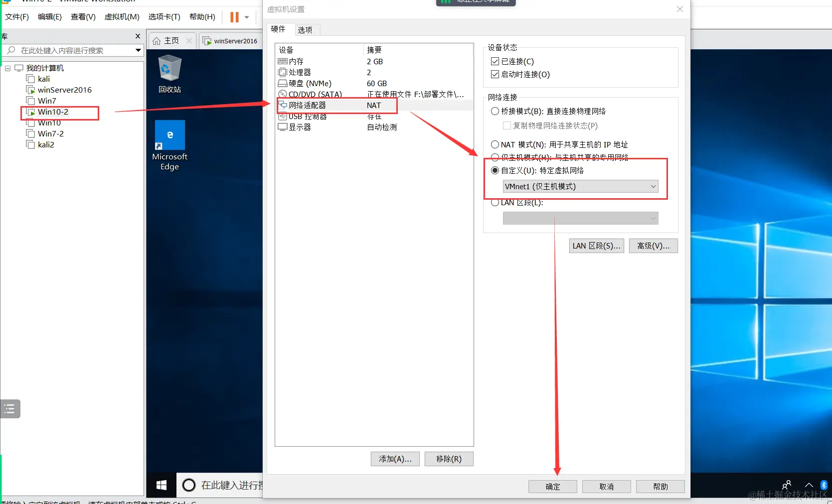Click the 移除(R) button
Image resolution: width=832 pixels, height=504 pixels.
point(449,459)
